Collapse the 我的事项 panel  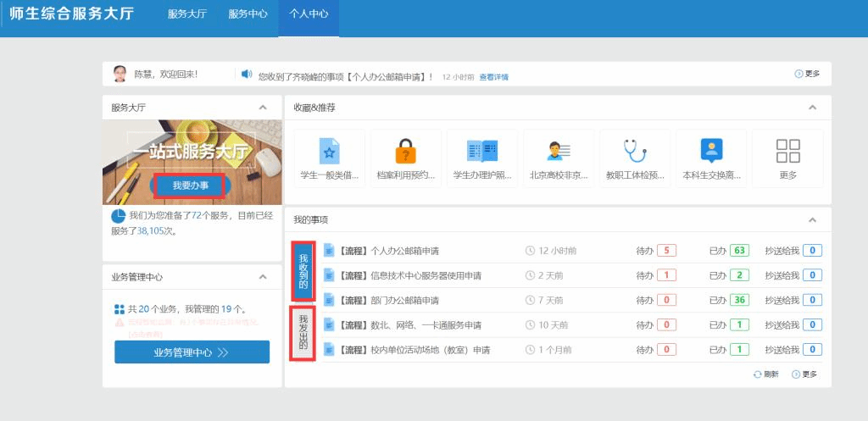tap(812, 220)
